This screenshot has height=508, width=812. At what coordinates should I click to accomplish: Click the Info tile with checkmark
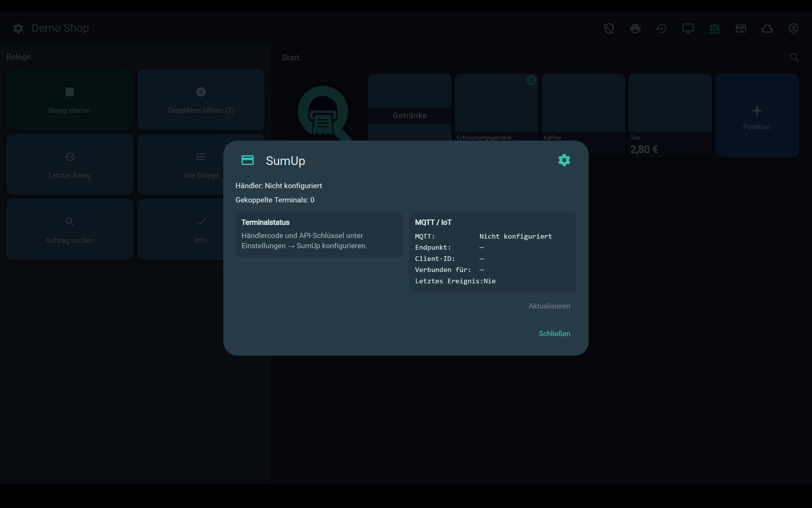(201, 229)
